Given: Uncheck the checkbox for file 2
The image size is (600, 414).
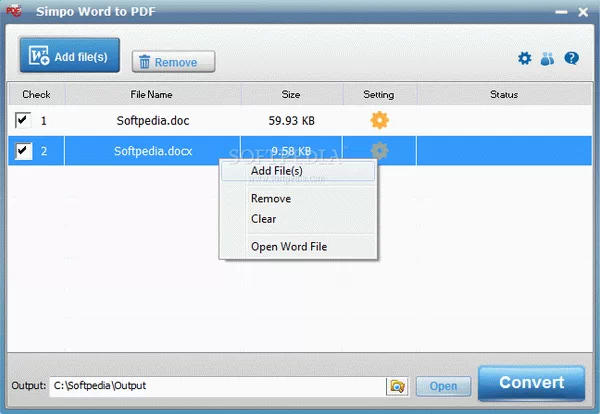Looking at the screenshot, I should [23, 151].
